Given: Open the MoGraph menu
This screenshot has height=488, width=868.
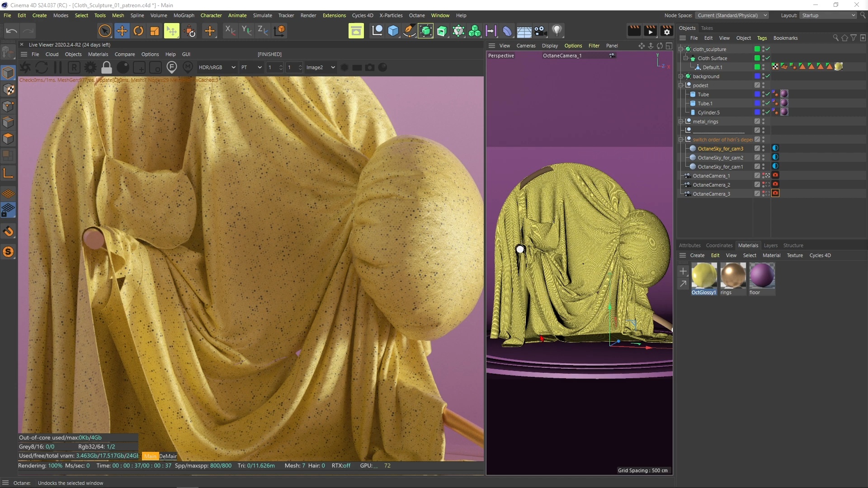Looking at the screenshot, I should (184, 15).
